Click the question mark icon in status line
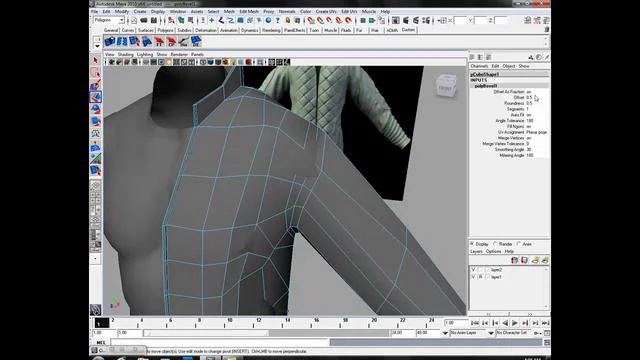Image resolution: width=640 pixels, height=360 pixels. (278, 20)
